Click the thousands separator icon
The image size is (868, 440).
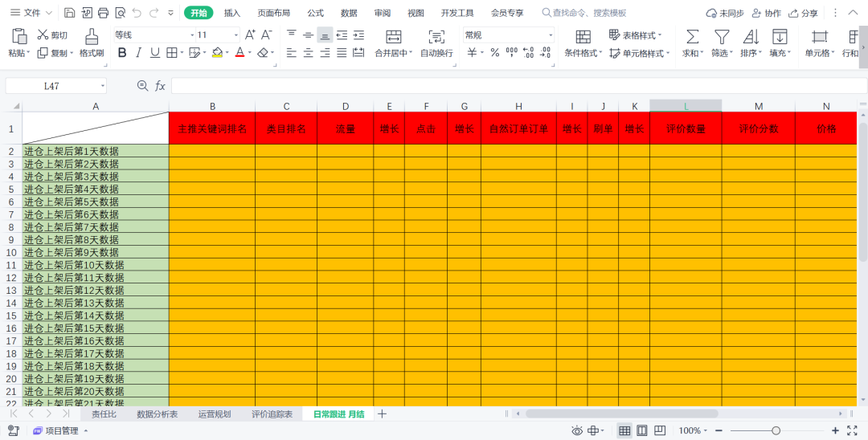tap(511, 52)
